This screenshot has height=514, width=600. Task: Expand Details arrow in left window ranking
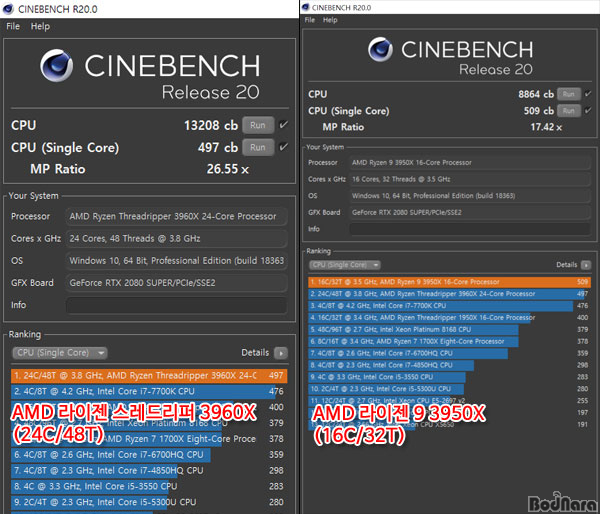pos(281,353)
